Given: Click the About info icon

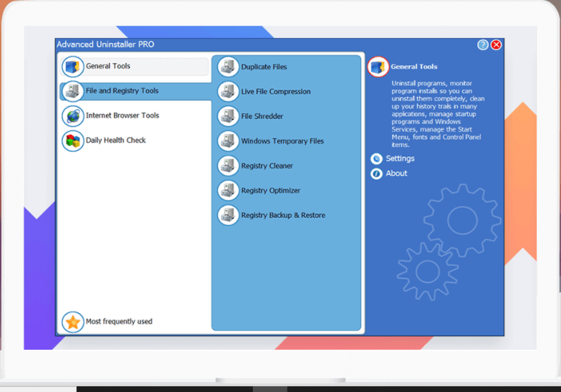Looking at the screenshot, I should tap(376, 173).
